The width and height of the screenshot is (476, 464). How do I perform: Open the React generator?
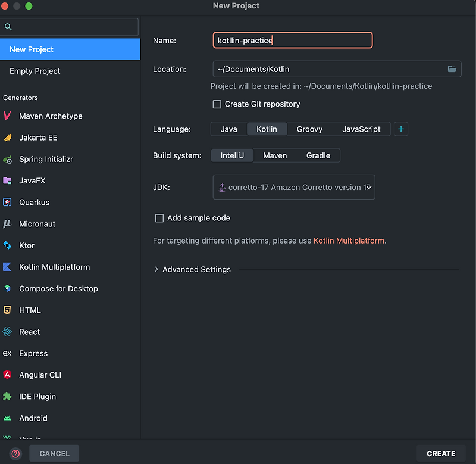click(30, 332)
